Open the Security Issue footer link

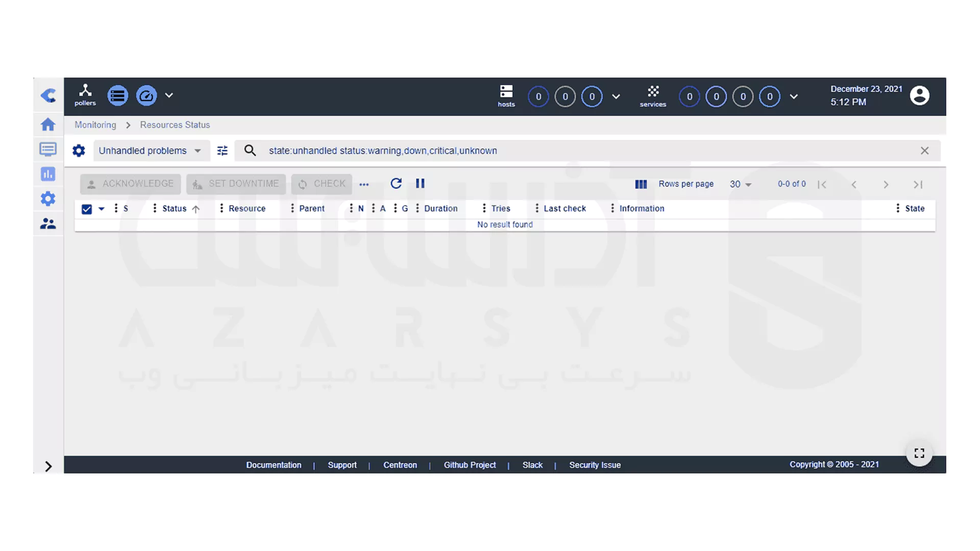coord(595,465)
